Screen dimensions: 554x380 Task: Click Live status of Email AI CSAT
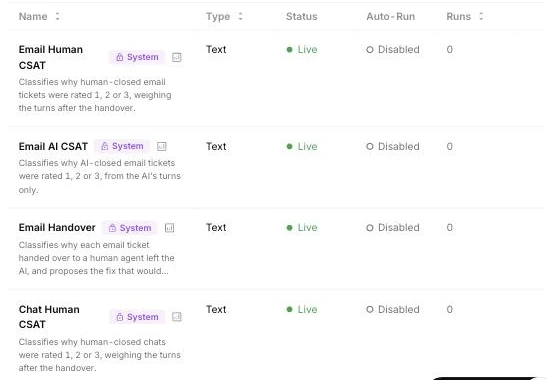coord(302,146)
